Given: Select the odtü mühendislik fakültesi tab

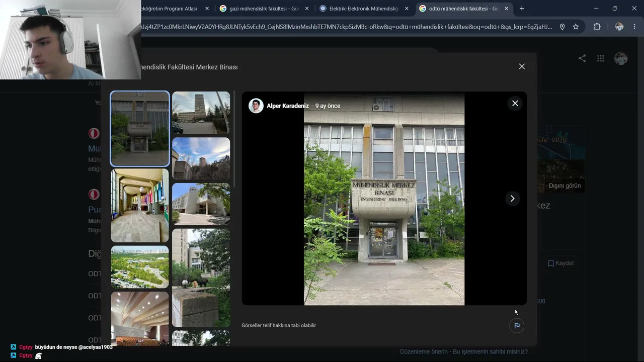Looking at the screenshot, I should point(458,9).
